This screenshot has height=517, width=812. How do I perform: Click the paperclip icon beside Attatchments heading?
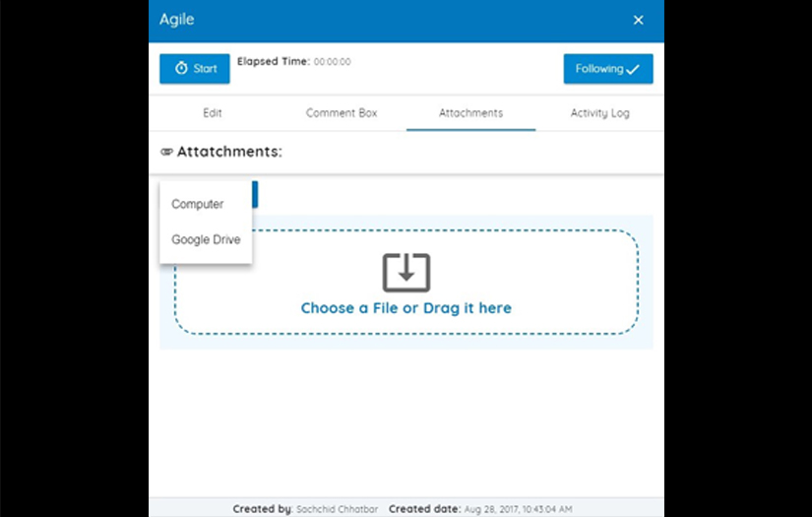click(166, 152)
